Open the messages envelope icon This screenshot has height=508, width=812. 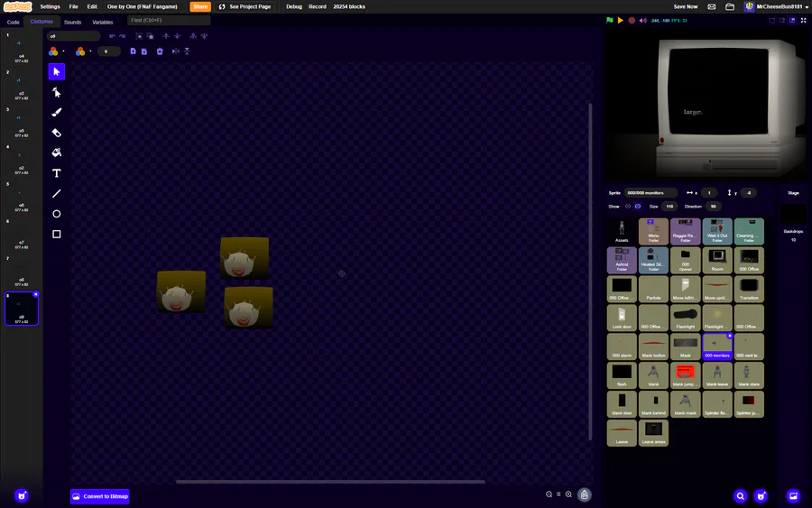[x=712, y=6]
